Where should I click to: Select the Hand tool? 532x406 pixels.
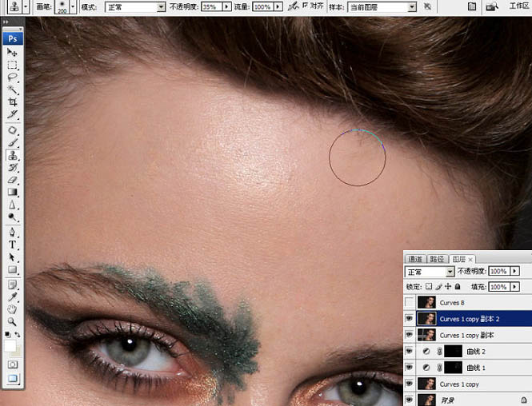13,309
